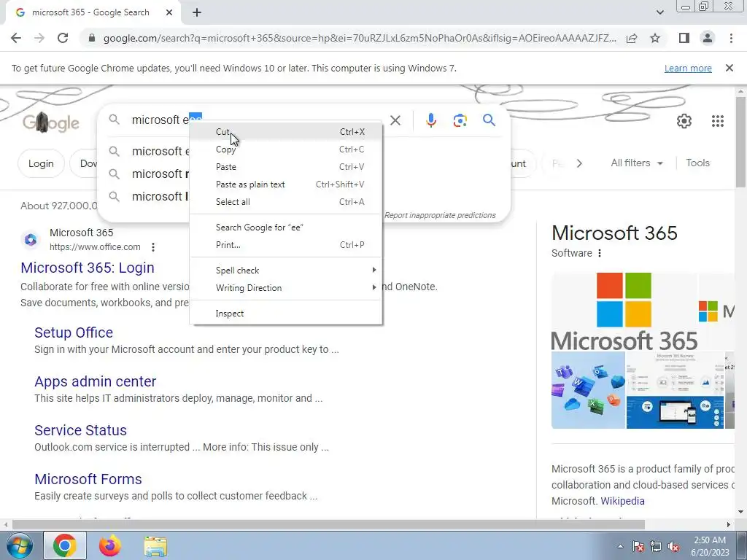The width and height of the screenshot is (747, 560).
Task: Choose Inspect from the context menu
Action: [x=286, y=314]
